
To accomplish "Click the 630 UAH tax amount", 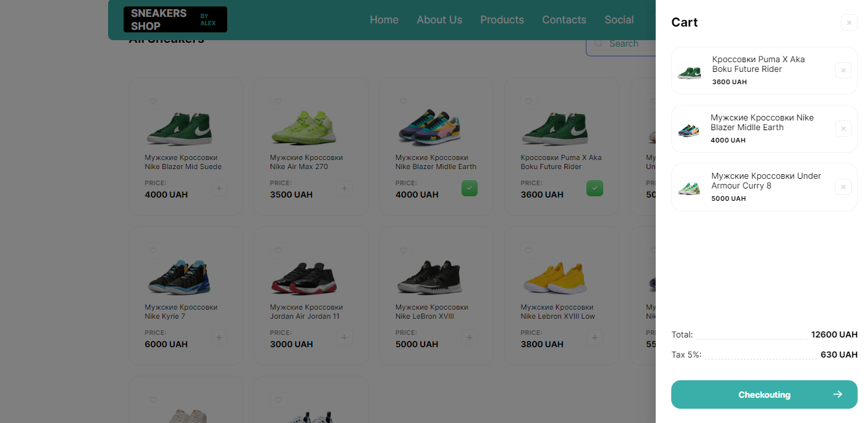I will coord(839,354).
